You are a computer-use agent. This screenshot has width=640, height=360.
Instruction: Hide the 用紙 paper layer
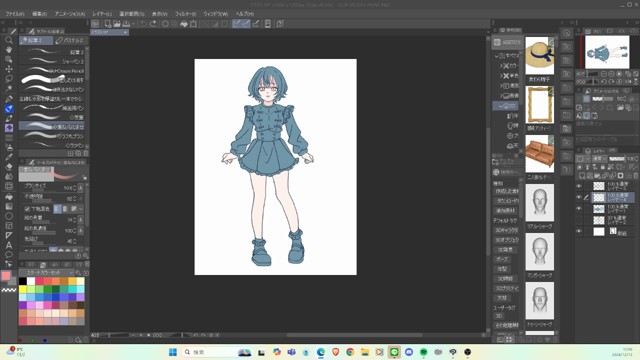pos(579,231)
